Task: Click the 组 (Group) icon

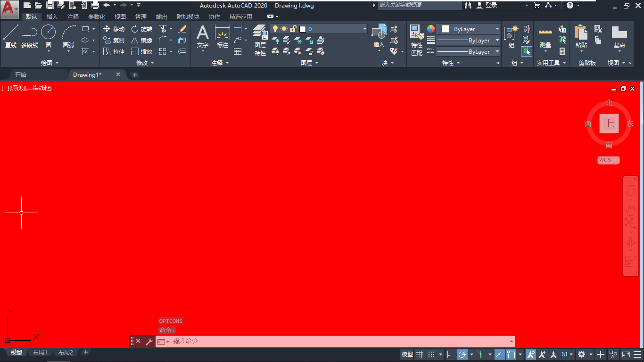Action: (x=512, y=37)
